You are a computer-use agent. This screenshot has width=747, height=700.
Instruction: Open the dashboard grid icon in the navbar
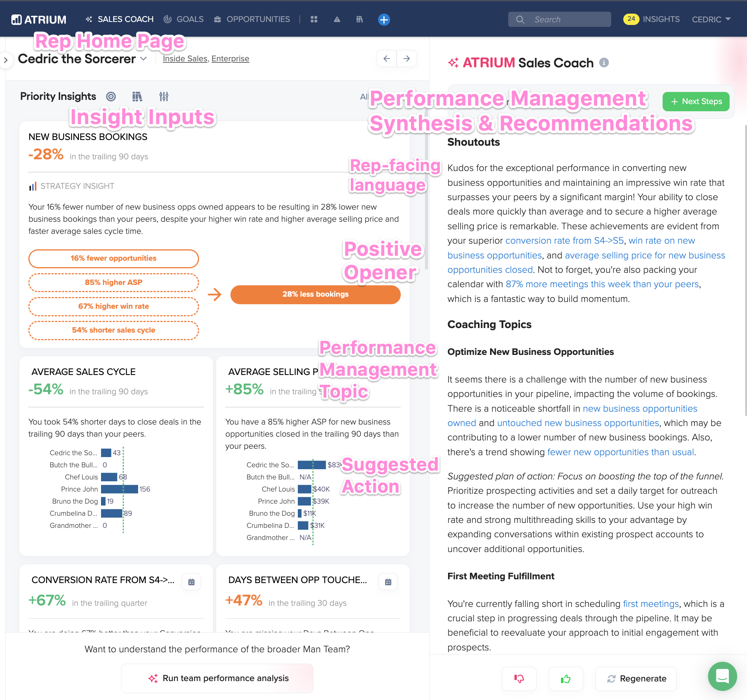[x=314, y=19]
